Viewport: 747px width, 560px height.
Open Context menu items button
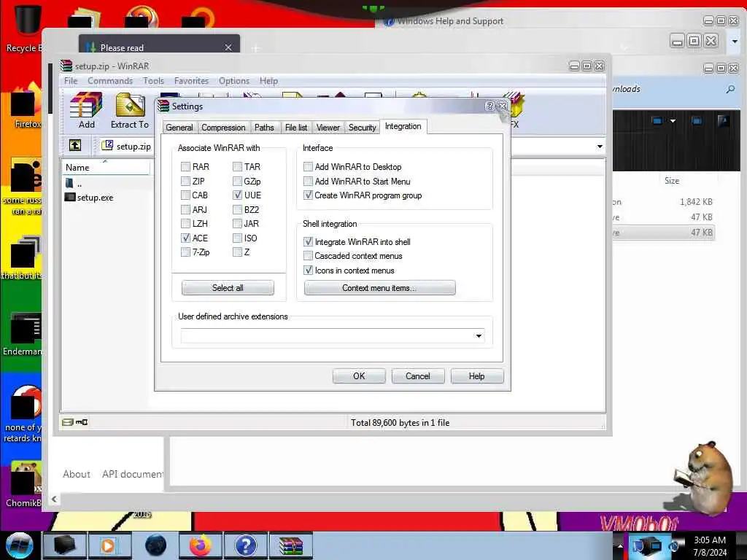(379, 287)
